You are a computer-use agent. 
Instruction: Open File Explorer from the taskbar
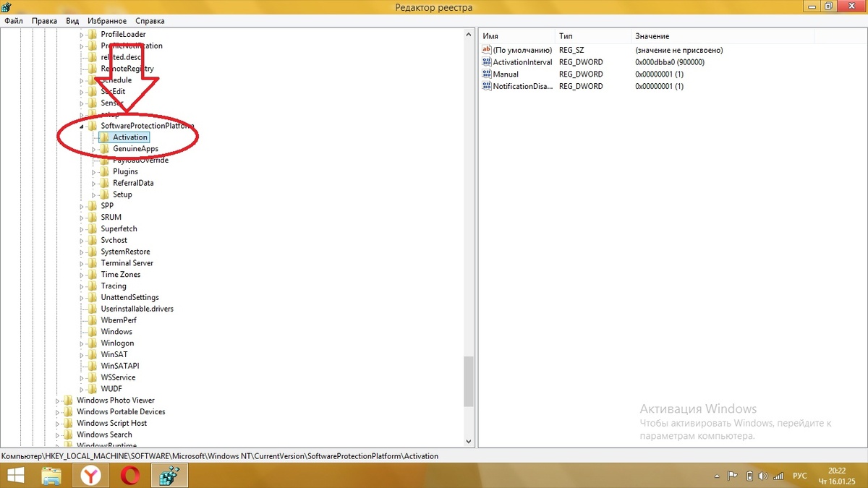click(x=51, y=475)
